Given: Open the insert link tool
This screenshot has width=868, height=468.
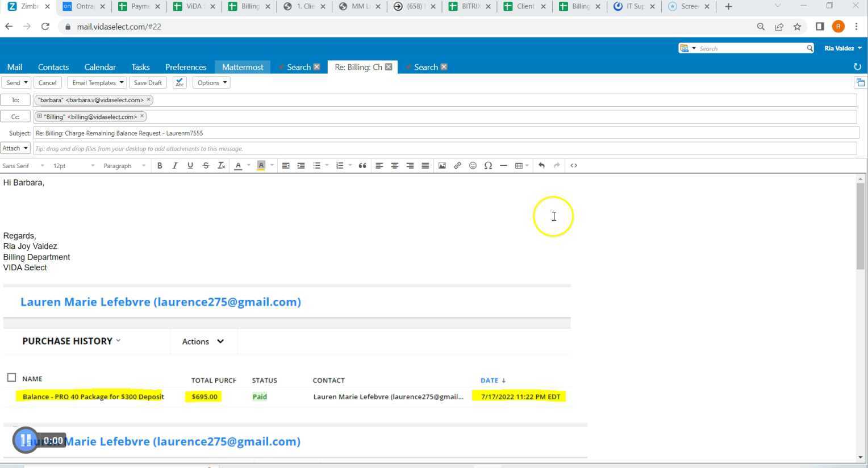Looking at the screenshot, I should click(x=457, y=166).
